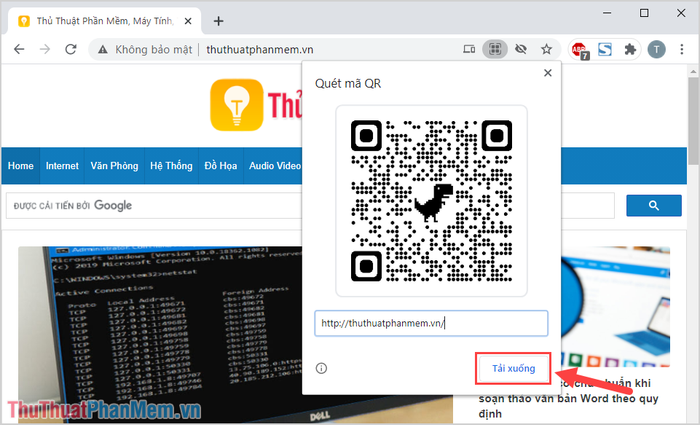
Task: Maximize the Chrome window
Action: click(x=644, y=13)
